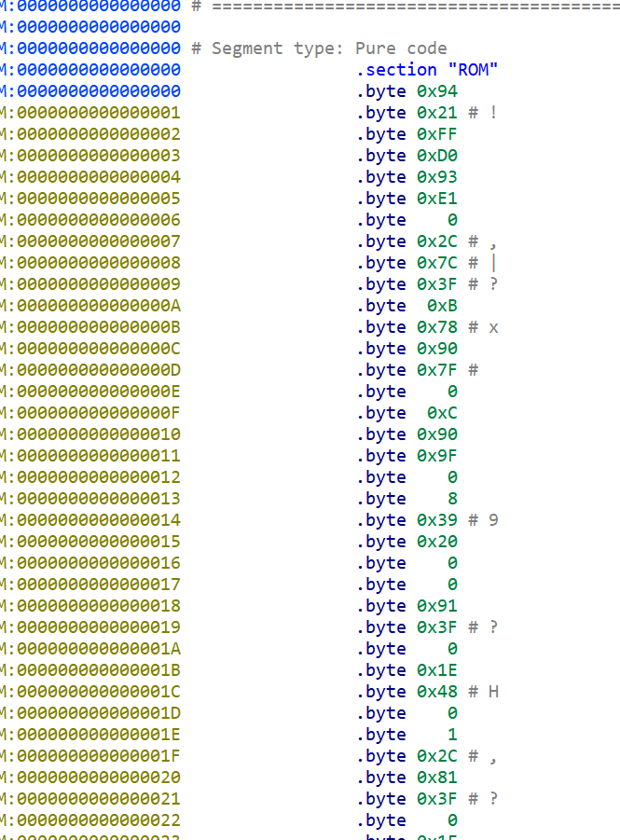Select .byte 0xD0 at address 3

tap(406, 156)
